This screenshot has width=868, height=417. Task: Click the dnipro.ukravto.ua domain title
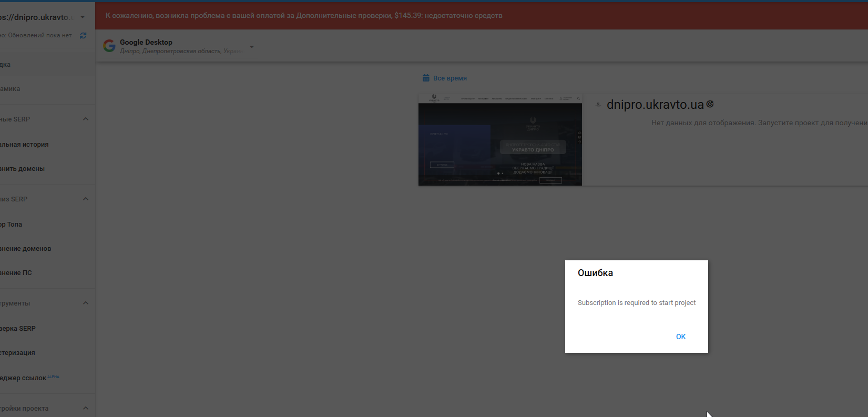point(655,105)
